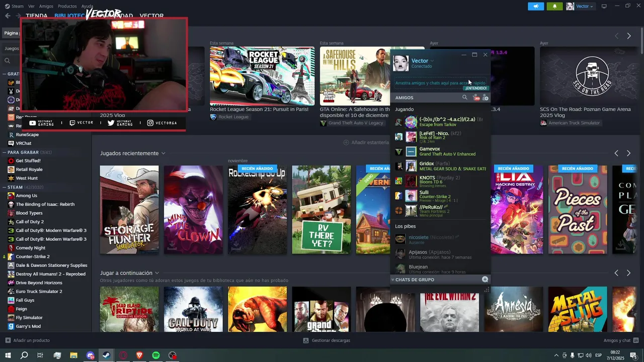644x362 pixels.
Task: Click the Steam taskbar icon
Action: coord(107,355)
